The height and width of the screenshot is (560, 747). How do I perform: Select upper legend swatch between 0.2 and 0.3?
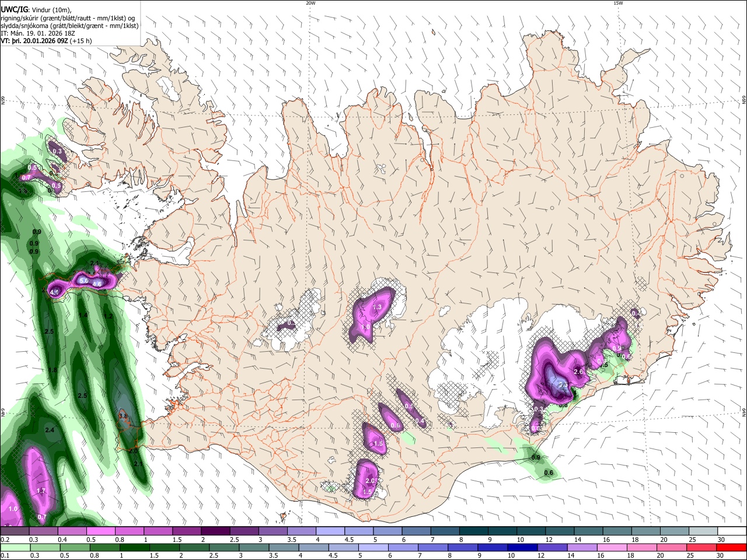(x=15, y=531)
